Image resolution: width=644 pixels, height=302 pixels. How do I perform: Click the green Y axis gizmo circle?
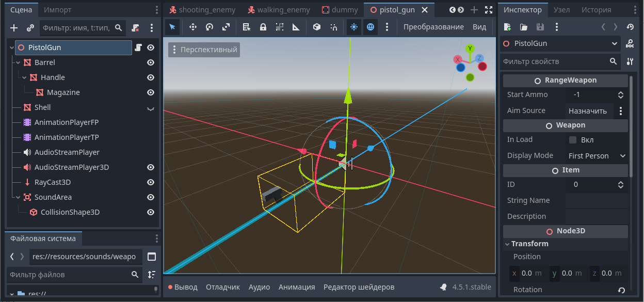click(470, 49)
